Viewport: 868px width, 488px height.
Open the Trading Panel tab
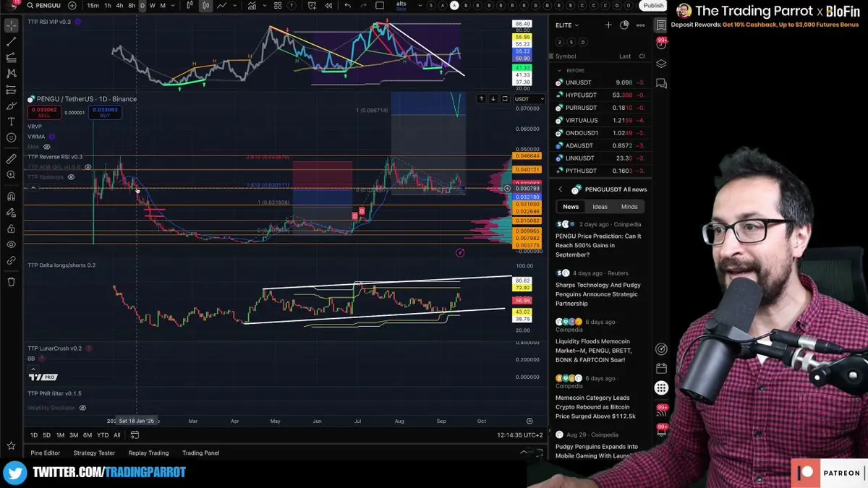200,453
